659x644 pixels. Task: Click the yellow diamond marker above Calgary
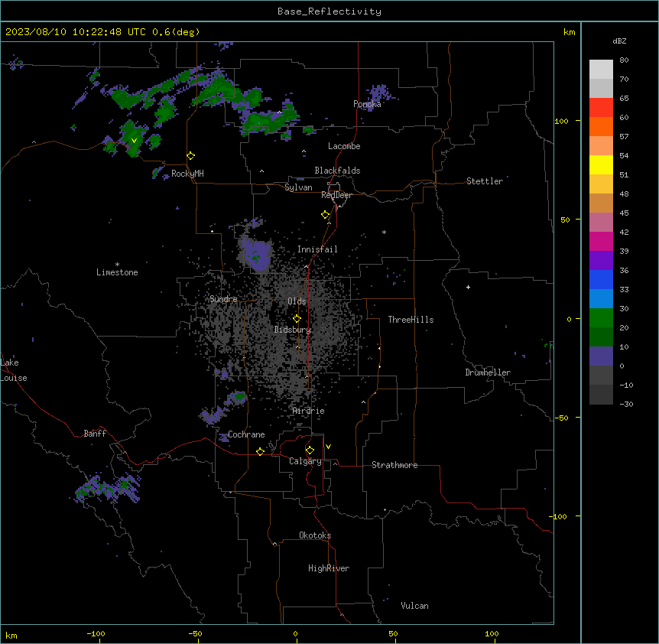(310, 450)
